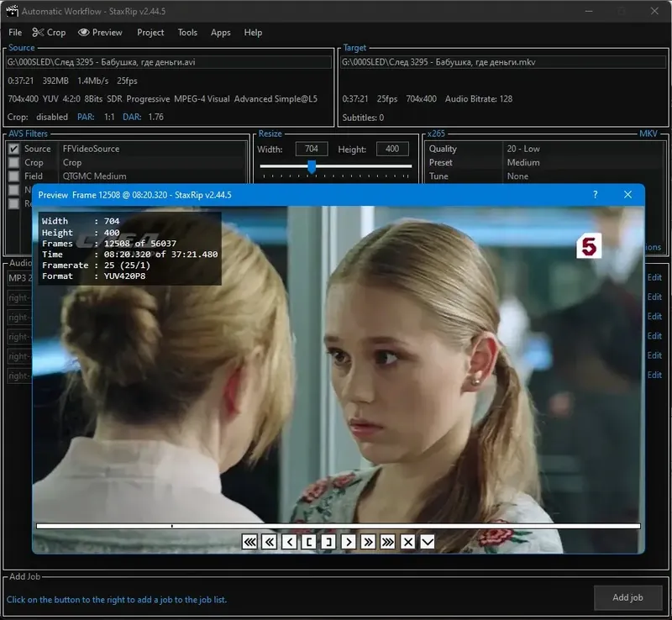Click the Add job button
Screen dimensions: 672x620
pos(627,597)
